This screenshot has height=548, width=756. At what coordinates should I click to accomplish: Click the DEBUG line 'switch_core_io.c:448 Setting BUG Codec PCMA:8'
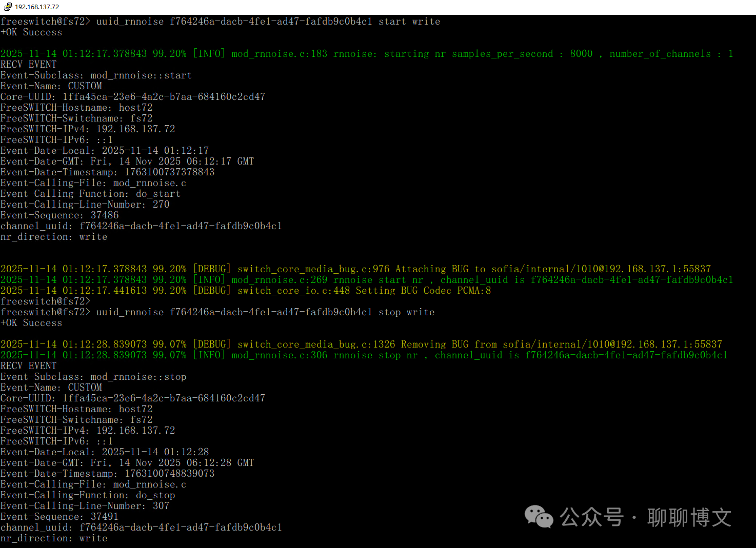pyautogui.click(x=246, y=291)
